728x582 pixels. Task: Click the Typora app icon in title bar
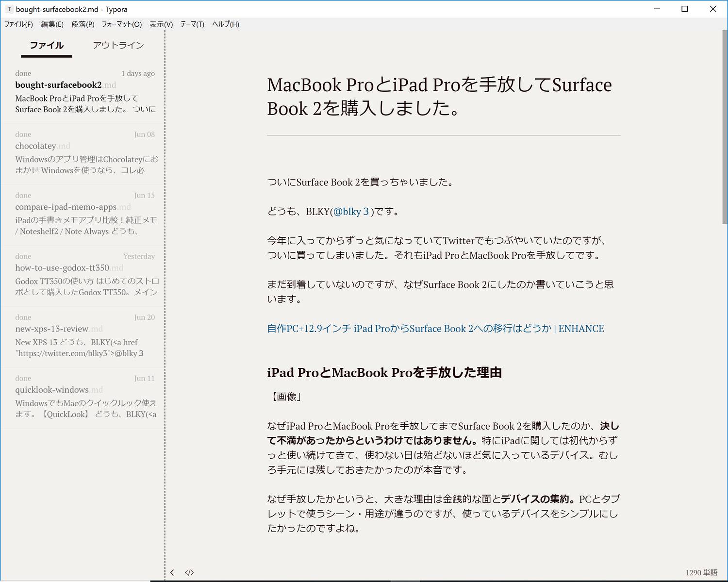point(9,9)
